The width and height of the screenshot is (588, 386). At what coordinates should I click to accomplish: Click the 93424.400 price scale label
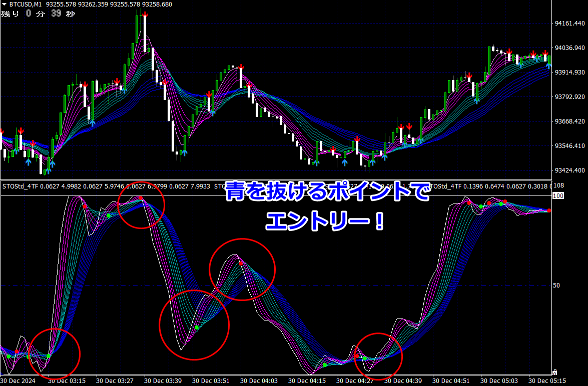569,170
